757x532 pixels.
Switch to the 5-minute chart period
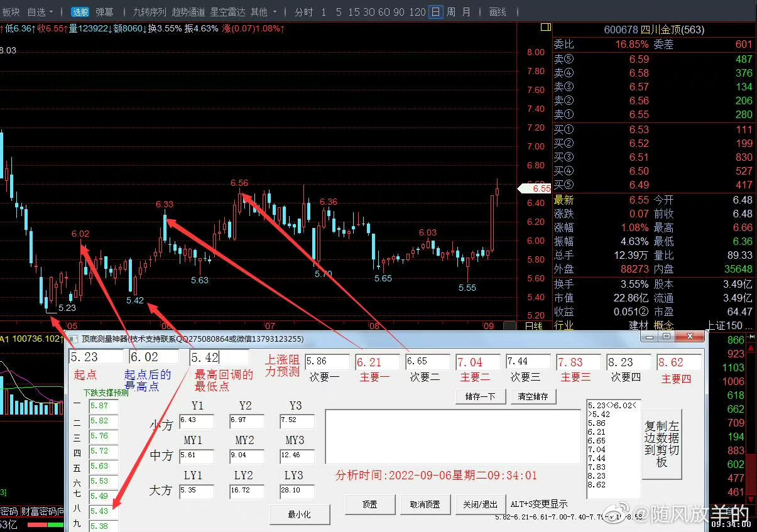339,12
